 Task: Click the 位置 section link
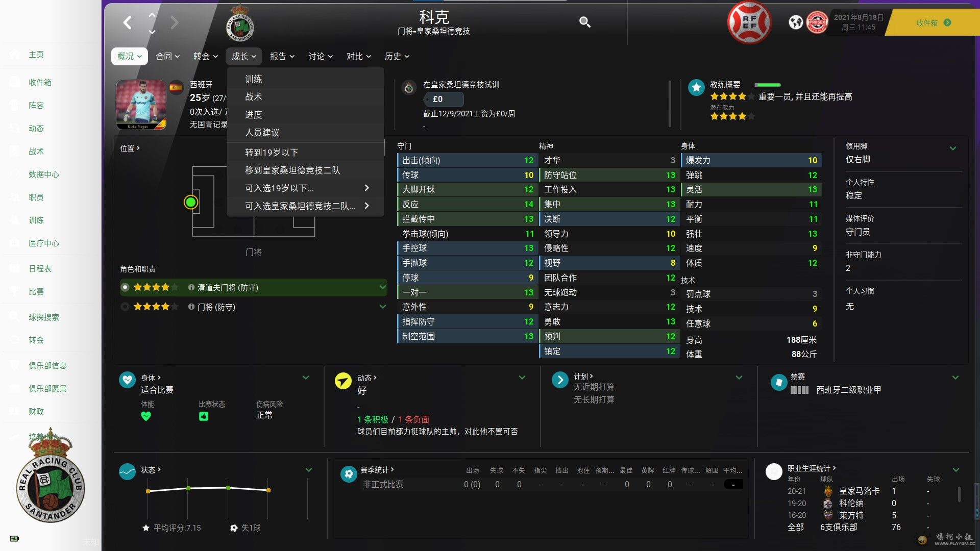(130, 148)
